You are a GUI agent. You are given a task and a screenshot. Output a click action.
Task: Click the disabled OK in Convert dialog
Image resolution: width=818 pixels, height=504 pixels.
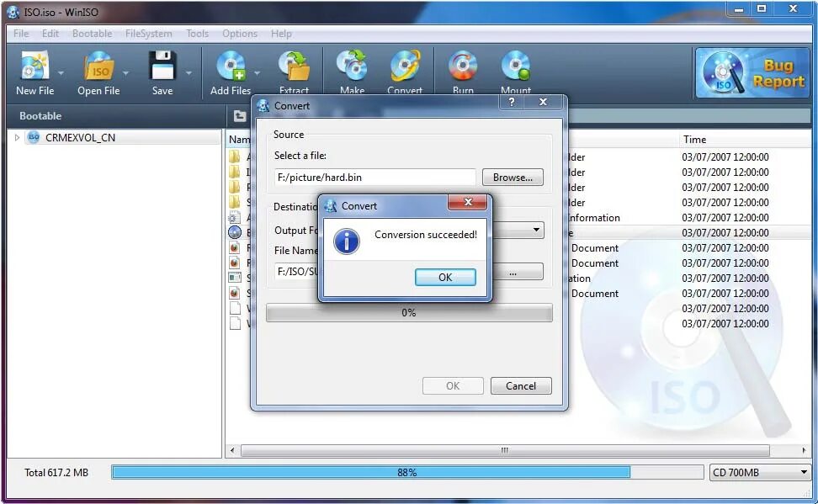coord(452,386)
